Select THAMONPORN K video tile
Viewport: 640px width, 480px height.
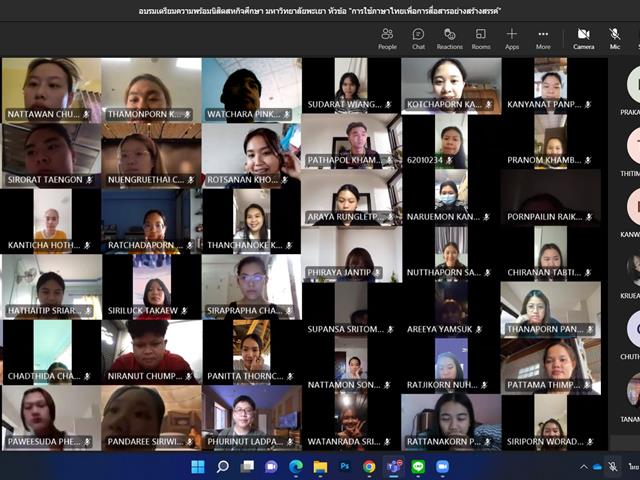(151, 90)
